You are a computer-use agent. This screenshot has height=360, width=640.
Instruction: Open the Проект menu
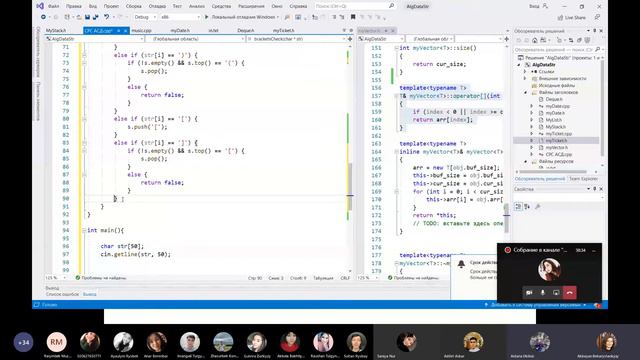tap(111, 7)
